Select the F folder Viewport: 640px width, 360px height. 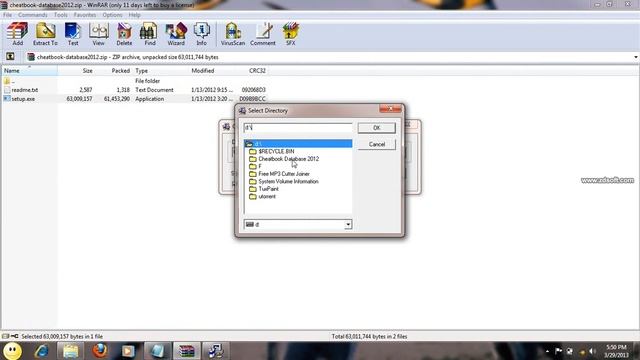point(255,167)
